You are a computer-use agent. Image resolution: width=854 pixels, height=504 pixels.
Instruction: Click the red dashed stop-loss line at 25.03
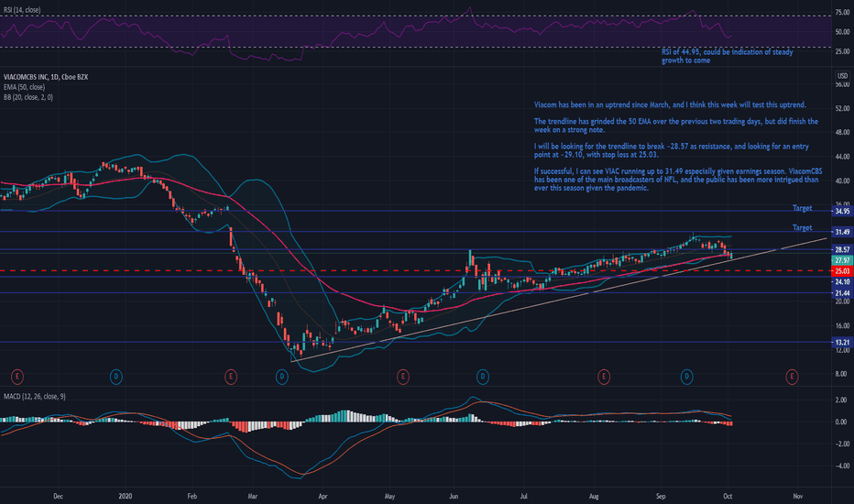coord(414,271)
